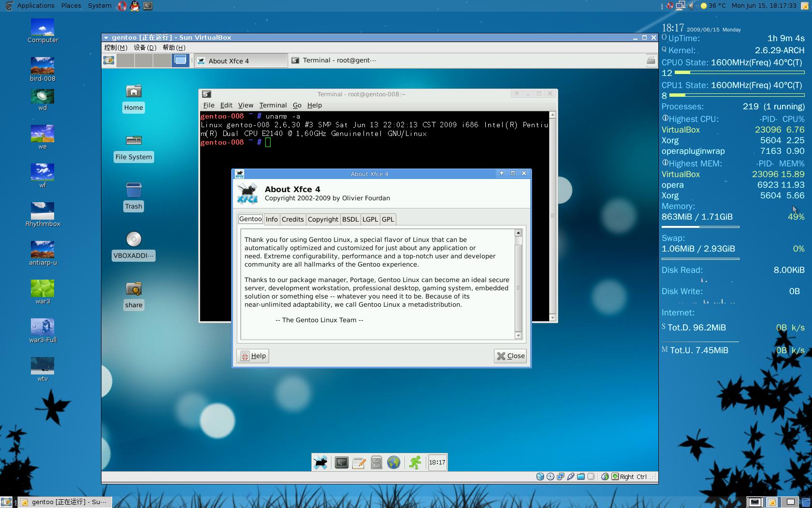Click host network monitor tray icon
The width and height of the screenshot is (812, 508).
pyautogui.click(x=681, y=6)
